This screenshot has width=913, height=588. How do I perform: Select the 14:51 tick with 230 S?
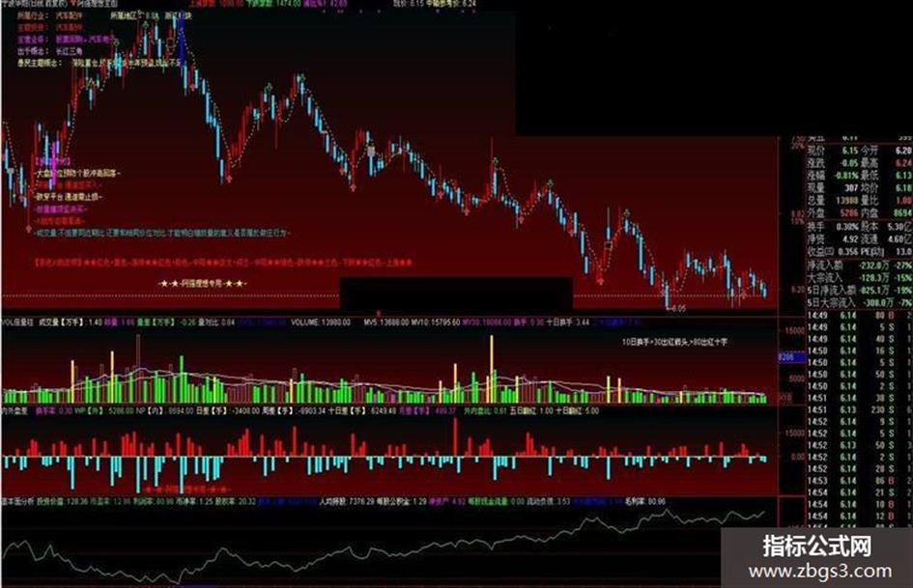coord(860,409)
